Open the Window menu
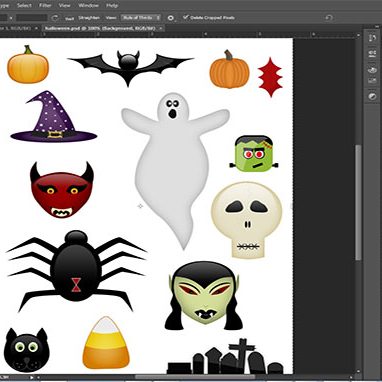This screenshot has width=382, height=382. click(88, 5)
